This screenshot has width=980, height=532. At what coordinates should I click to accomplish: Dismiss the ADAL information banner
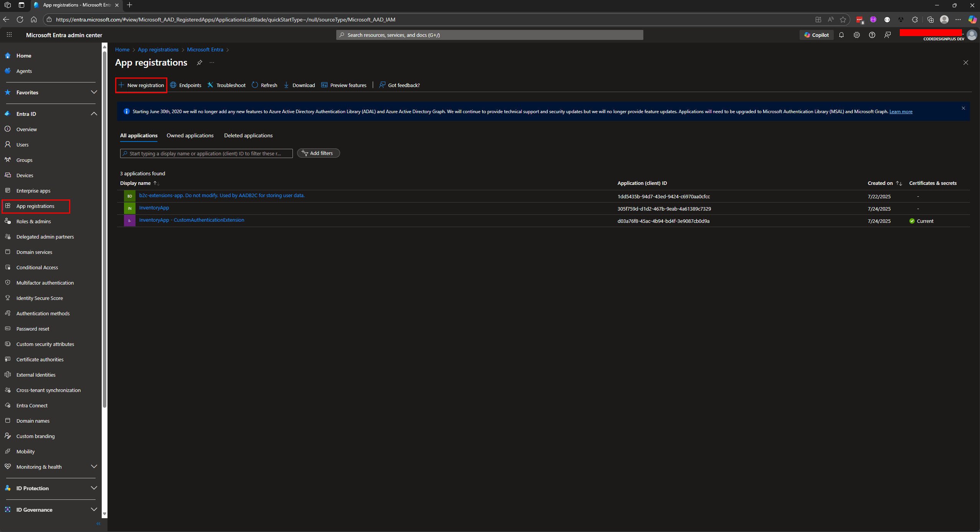[x=963, y=108]
